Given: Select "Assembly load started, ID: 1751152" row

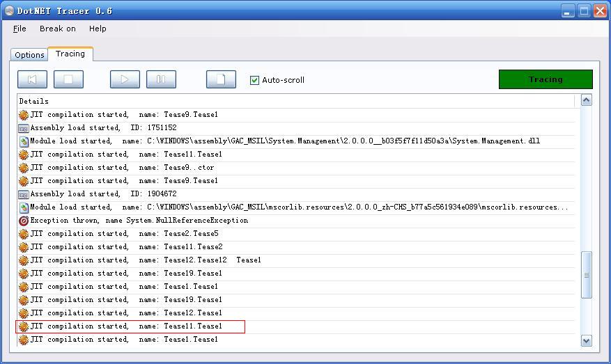Looking at the screenshot, I should (296, 127).
